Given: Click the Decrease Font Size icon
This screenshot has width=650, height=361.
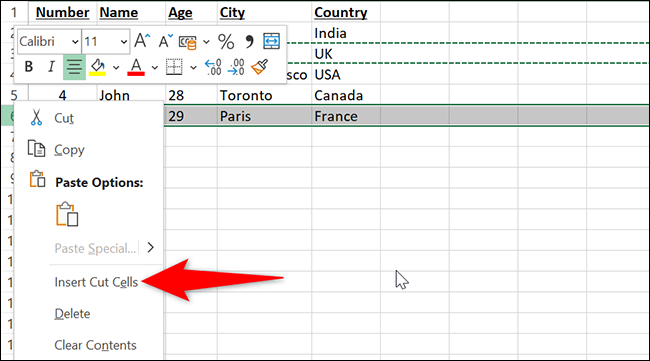Looking at the screenshot, I should click(165, 41).
